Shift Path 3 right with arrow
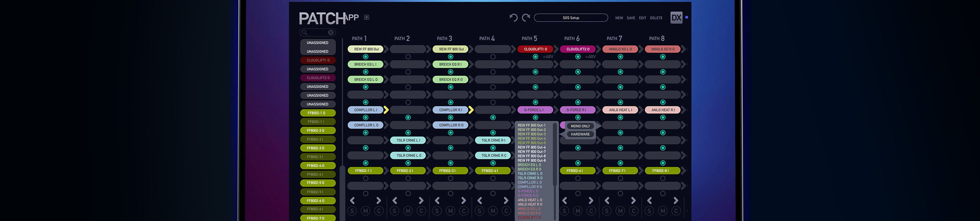The image size is (980, 221). tap(464, 200)
